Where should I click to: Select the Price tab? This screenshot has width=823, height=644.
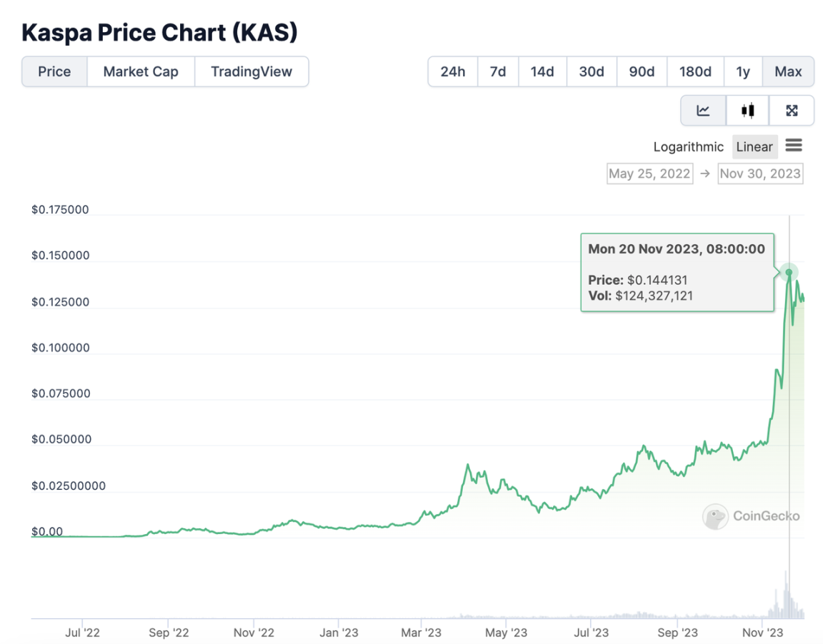pos(54,71)
